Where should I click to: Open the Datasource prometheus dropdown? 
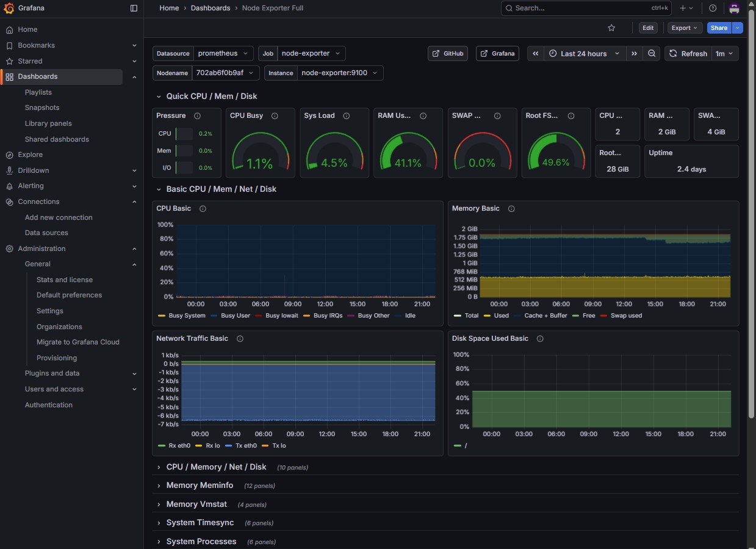click(223, 53)
